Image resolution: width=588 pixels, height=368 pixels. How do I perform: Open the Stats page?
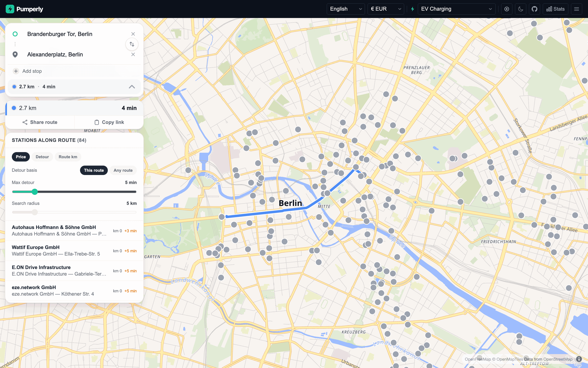(555, 9)
